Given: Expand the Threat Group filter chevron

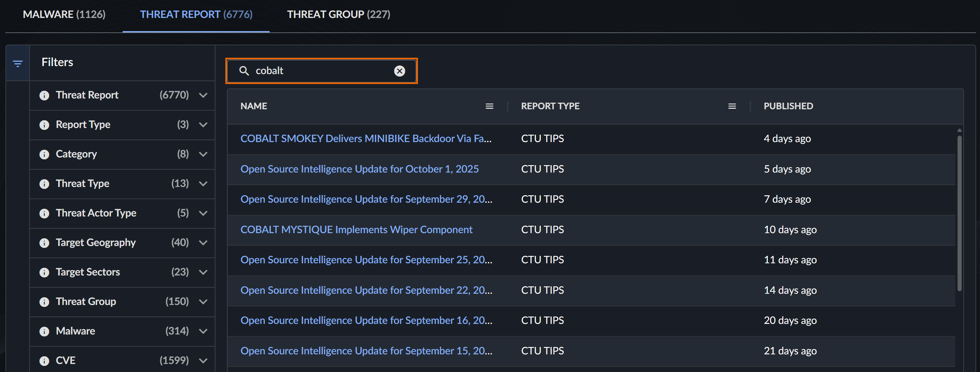Looking at the screenshot, I should 203,302.
